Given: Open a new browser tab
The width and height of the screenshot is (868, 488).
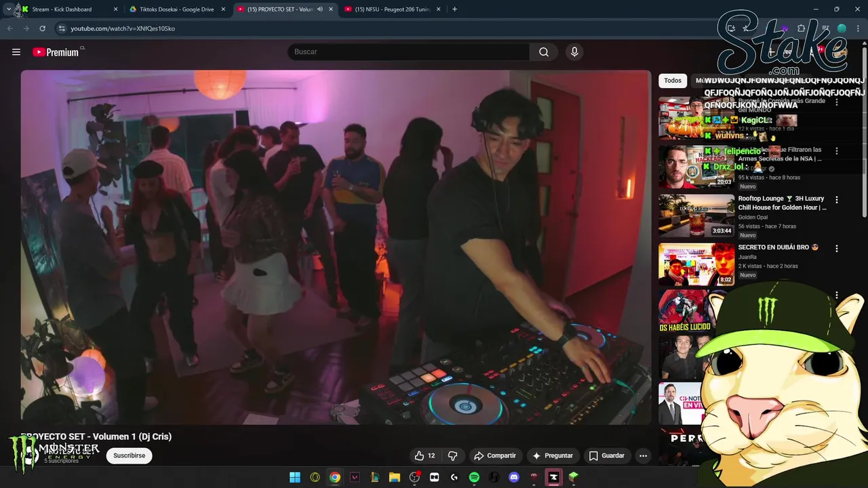Looking at the screenshot, I should click(x=454, y=9).
